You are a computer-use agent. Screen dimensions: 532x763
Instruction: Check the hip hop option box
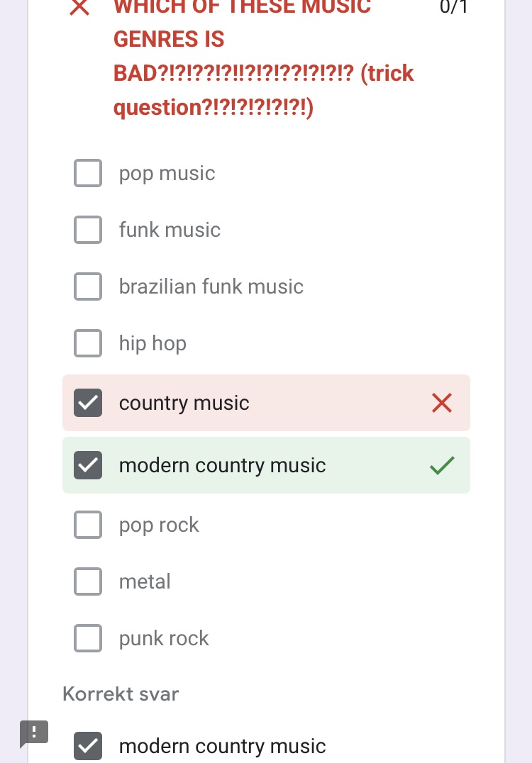(x=88, y=343)
